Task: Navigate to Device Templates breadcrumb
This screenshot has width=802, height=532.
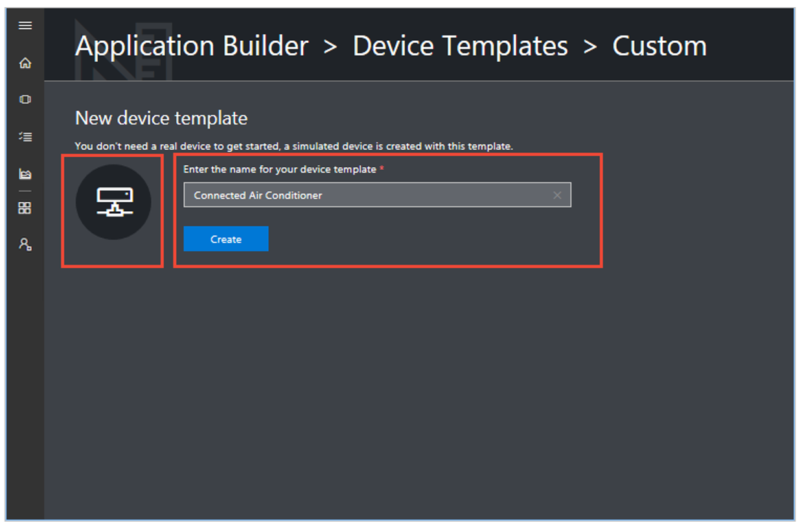Action: [x=460, y=47]
